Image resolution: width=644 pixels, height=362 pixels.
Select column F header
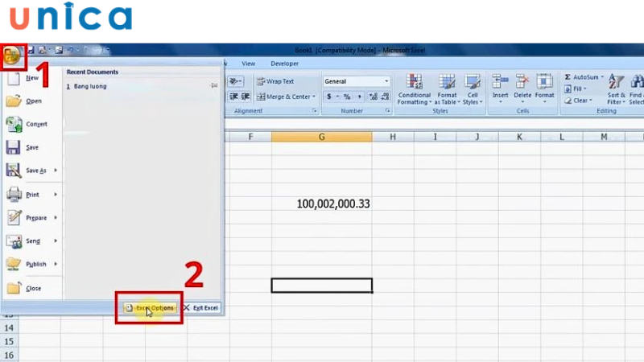[250, 137]
